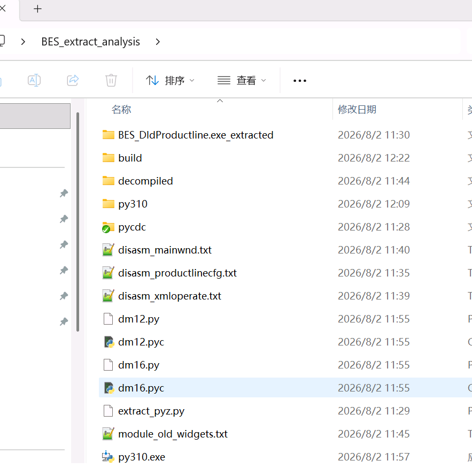Click the selected gray sidebar item
Viewport: 472px width, 476px height.
tap(35, 116)
